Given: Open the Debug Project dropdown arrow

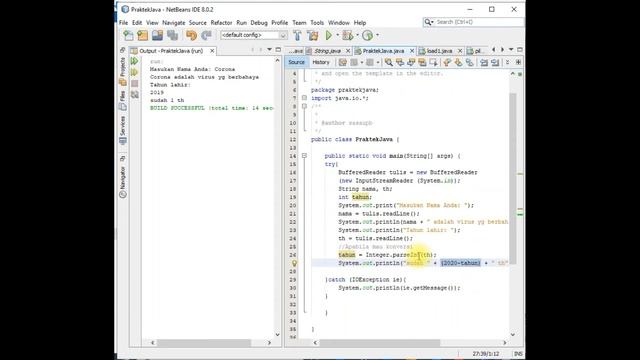Looking at the screenshot, I should 358,36.
